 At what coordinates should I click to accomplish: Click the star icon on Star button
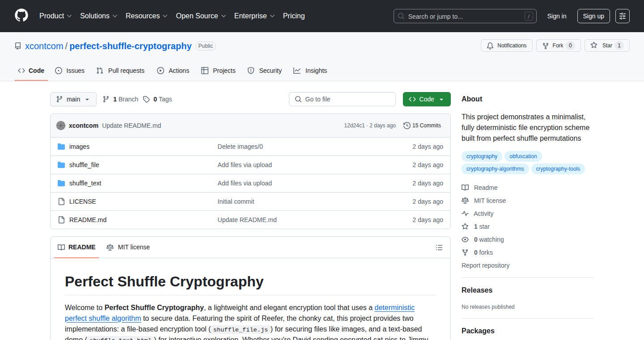coord(594,46)
